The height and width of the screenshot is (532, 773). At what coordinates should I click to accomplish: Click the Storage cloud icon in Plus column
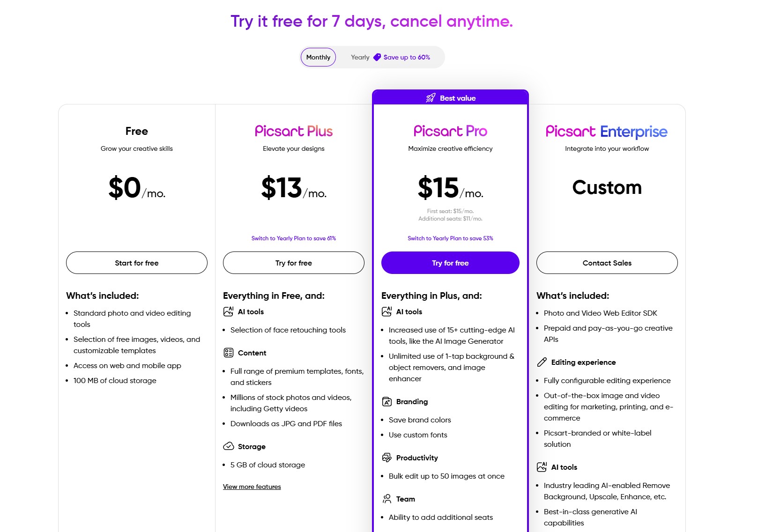[228, 446]
